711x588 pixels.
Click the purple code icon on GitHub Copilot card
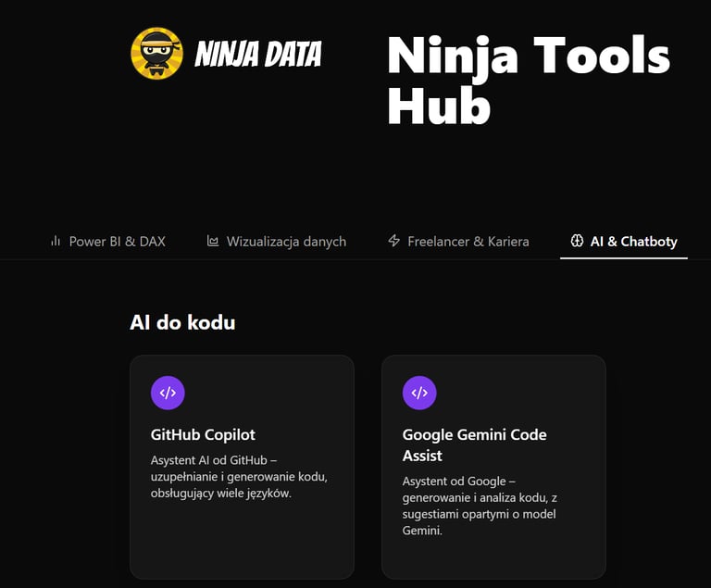point(168,393)
